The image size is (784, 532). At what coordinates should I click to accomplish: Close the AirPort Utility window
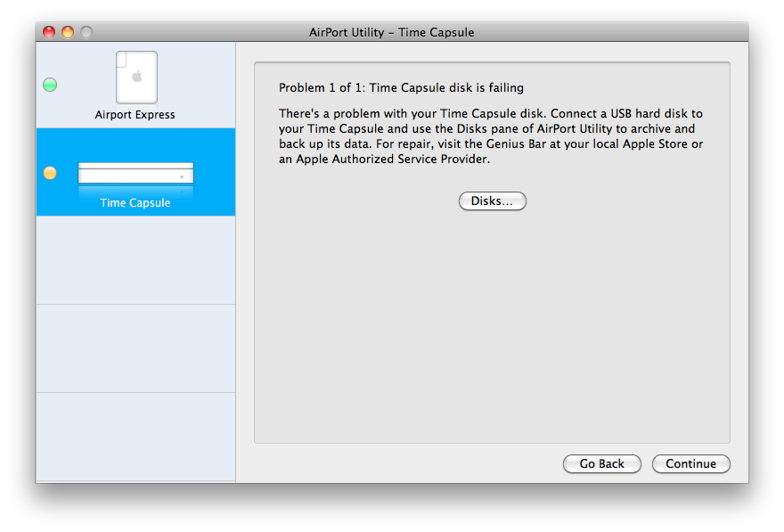point(49,32)
